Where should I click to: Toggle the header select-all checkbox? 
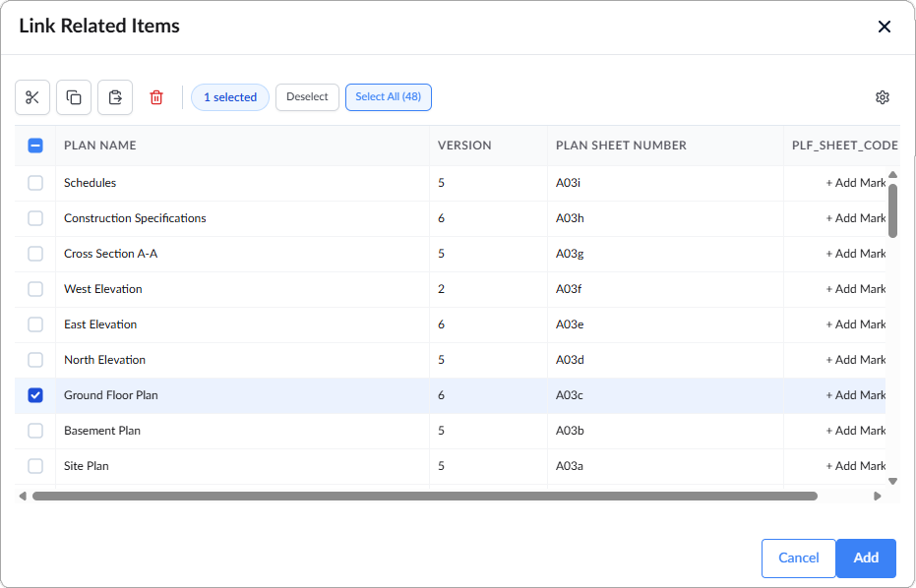point(35,146)
